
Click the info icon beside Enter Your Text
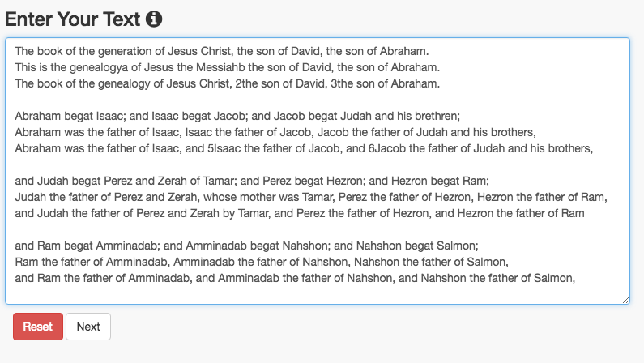tap(155, 18)
